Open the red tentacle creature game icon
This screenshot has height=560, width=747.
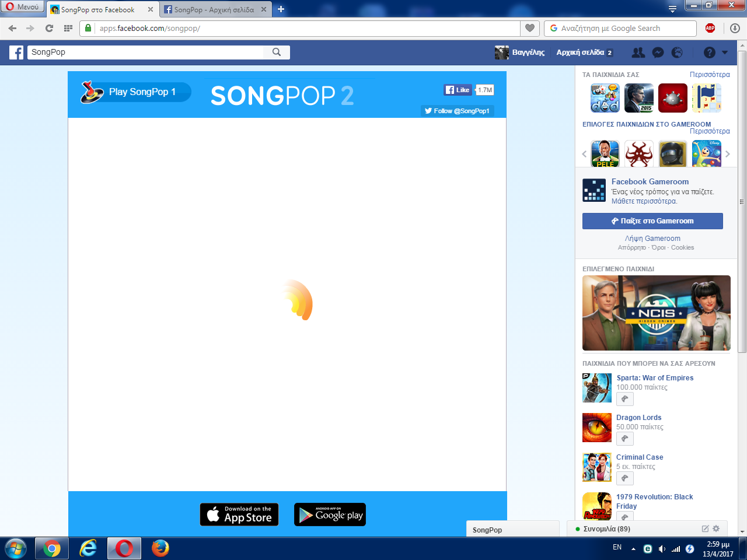click(x=639, y=154)
